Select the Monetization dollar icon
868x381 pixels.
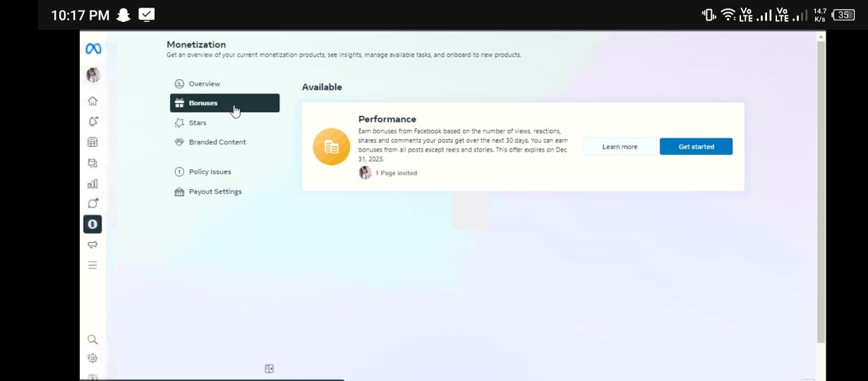coord(92,224)
